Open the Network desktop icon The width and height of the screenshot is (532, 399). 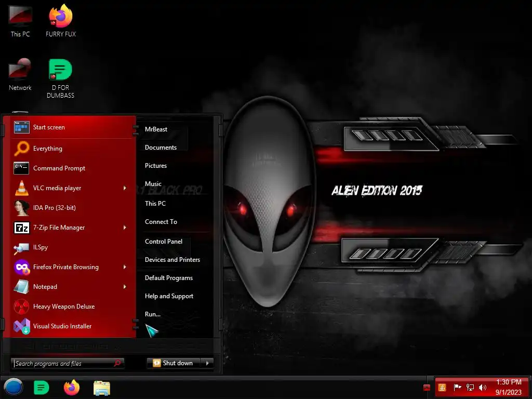pos(20,75)
